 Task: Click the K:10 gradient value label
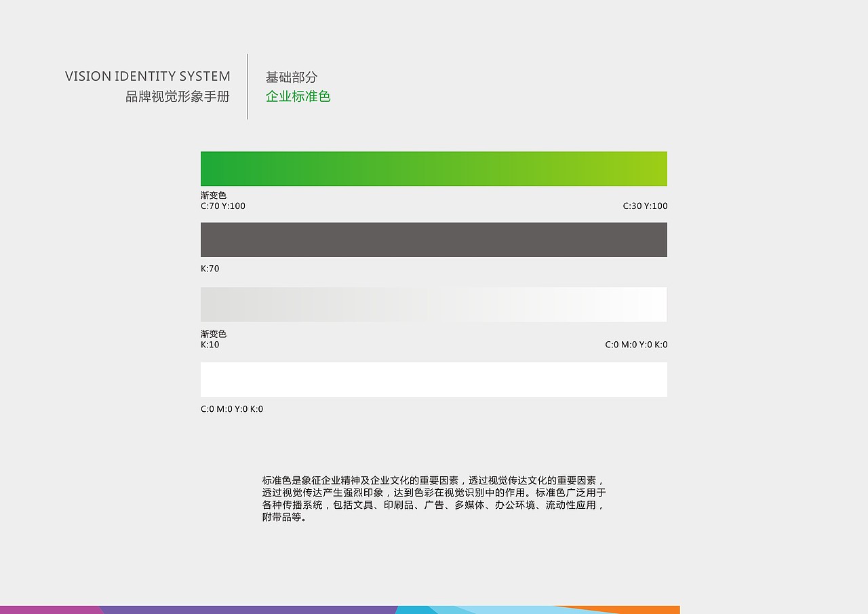tap(210, 344)
